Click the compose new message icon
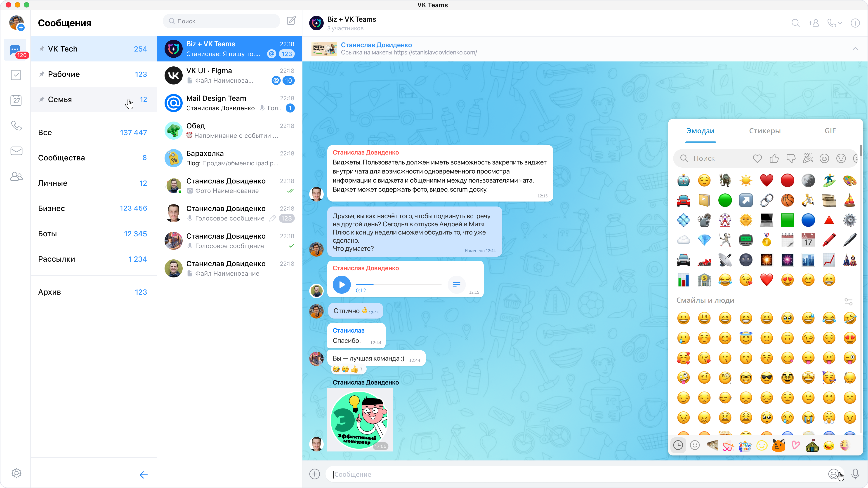 coord(291,21)
